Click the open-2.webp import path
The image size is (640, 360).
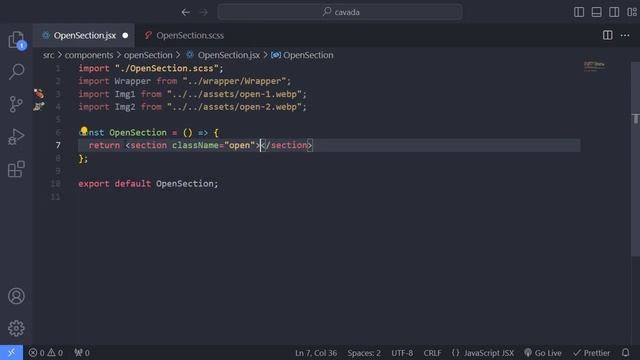click(x=234, y=107)
